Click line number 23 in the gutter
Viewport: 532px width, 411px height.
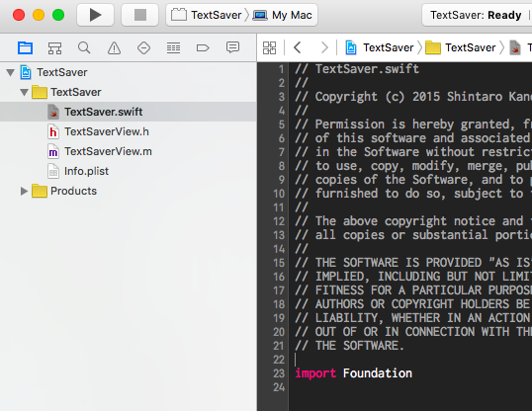[279, 373]
